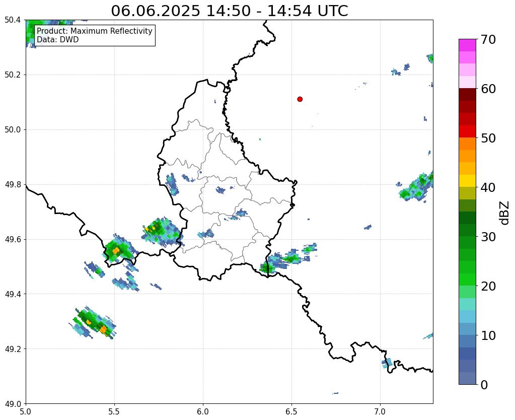This screenshot has height=420, width=515.
Task: Click the 10 tick label on colorbar
Action: 488,335
